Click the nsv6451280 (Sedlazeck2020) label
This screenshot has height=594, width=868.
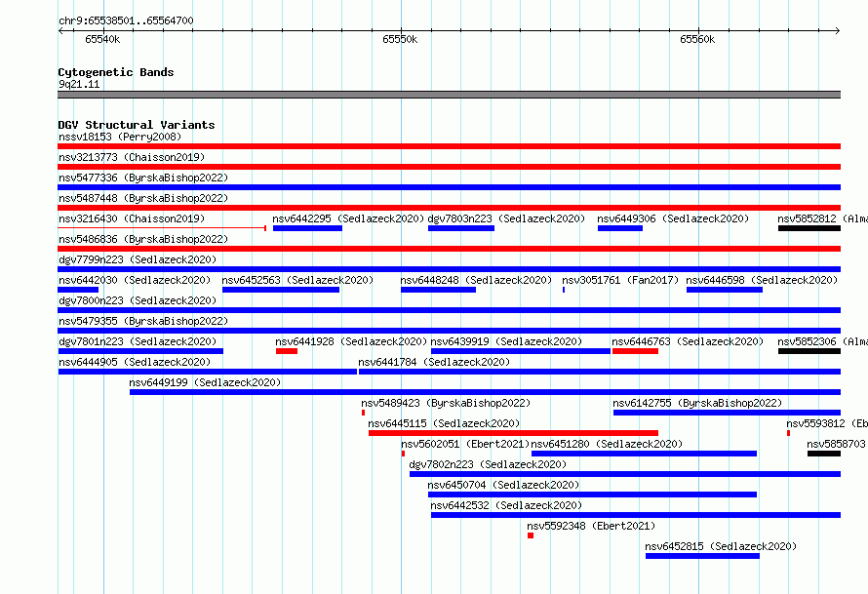[x=607, y=444]
